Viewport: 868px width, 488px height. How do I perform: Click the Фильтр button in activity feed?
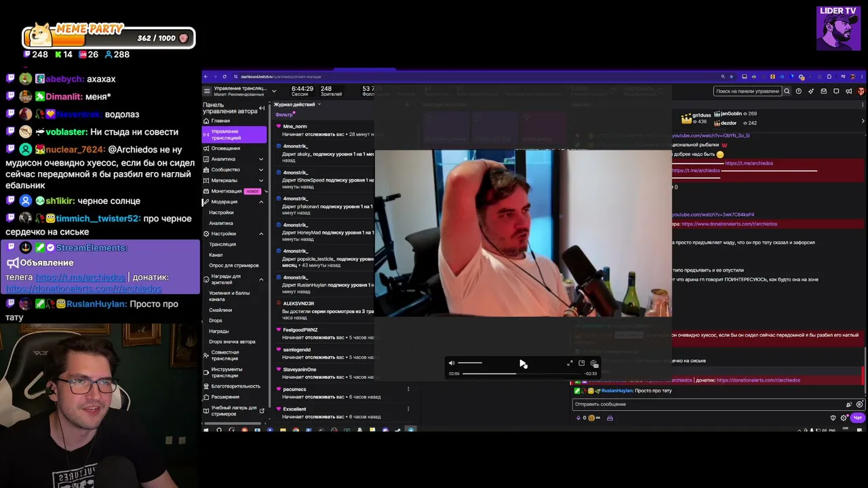285,115
